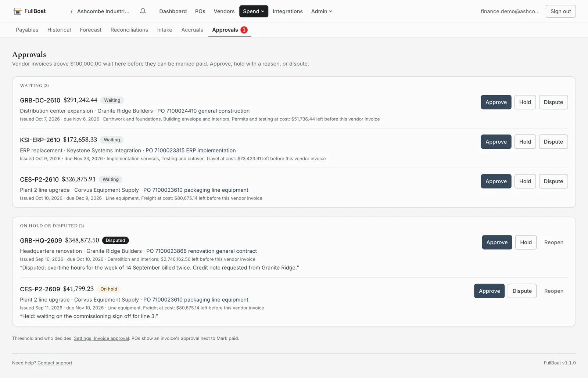
Task: Go to the Dashboard page
Action: click(x=173, y=11)
